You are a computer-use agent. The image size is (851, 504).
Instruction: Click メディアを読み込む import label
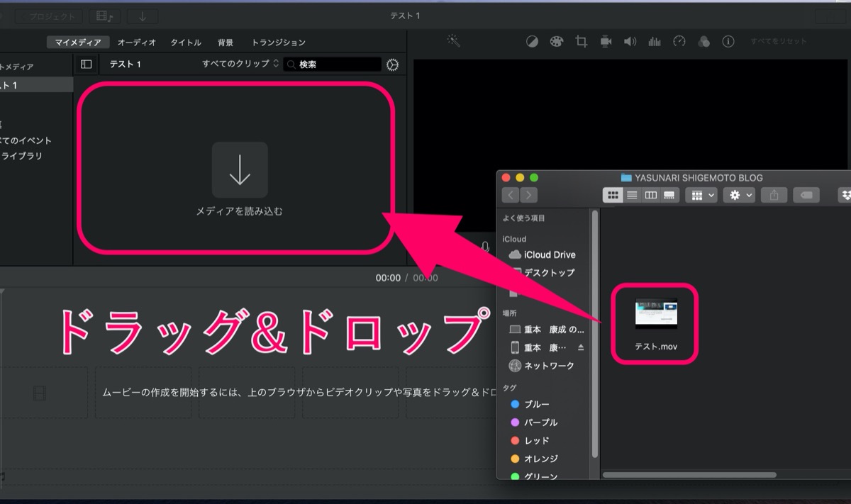pos(240,211)
